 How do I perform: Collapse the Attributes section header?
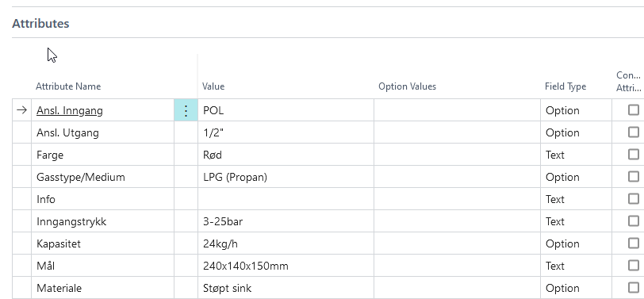click(x=40, y=24)
